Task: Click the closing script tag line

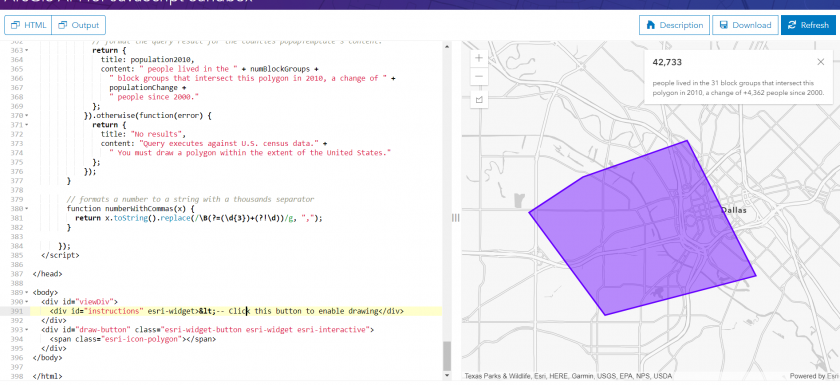Action: pos(60,255)
